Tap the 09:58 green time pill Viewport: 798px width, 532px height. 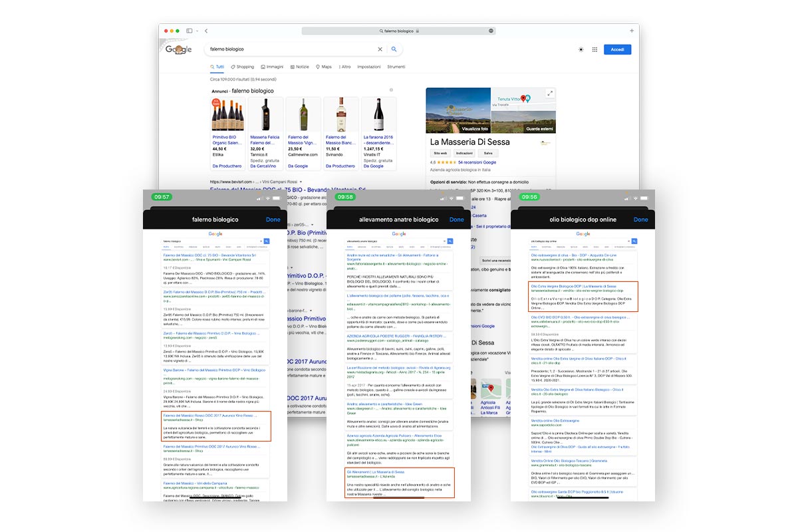click(x=345, y=197)
